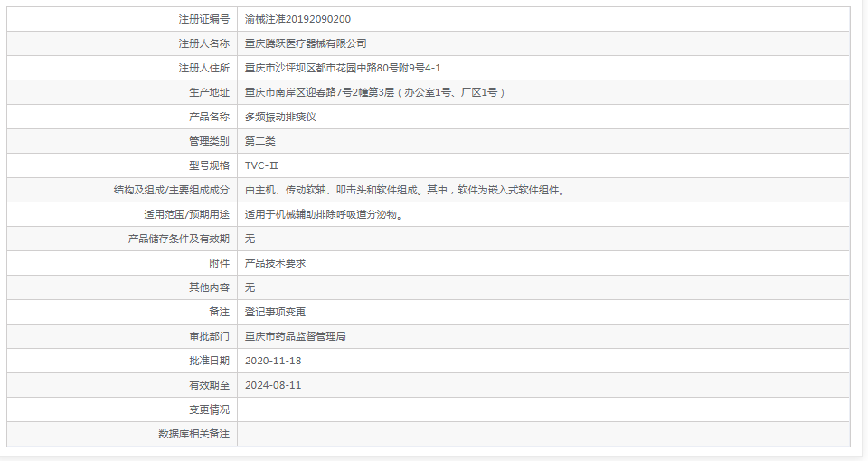Select the composition text 由主机、传动软轴
The height and width of the screenshot is (461, 868).
click(285, 190)
